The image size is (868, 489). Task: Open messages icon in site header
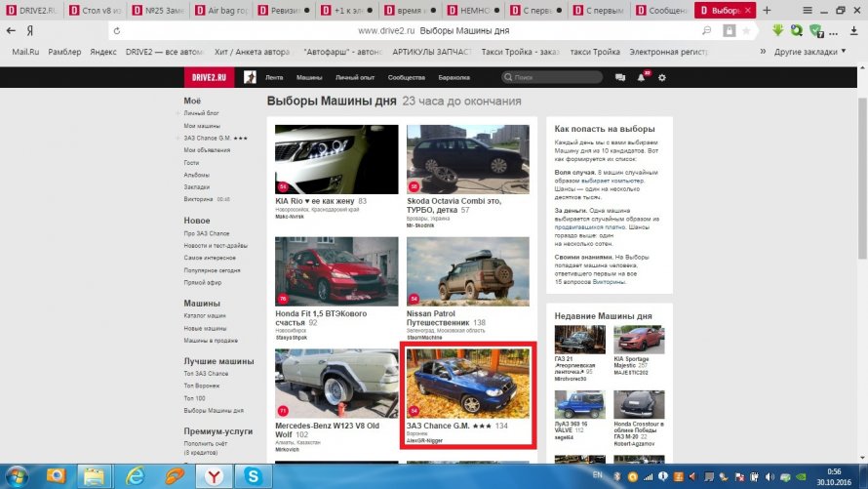(620, 77)
